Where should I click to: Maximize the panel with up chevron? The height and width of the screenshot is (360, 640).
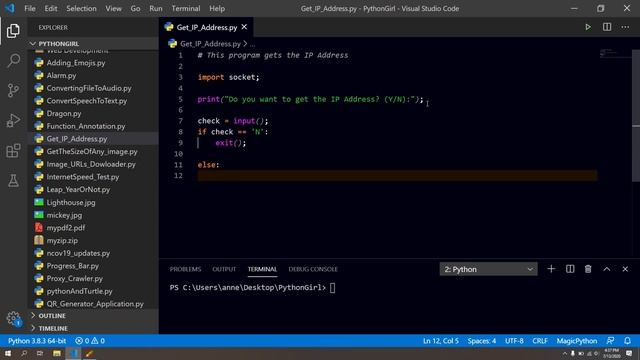tap(607, 269)
